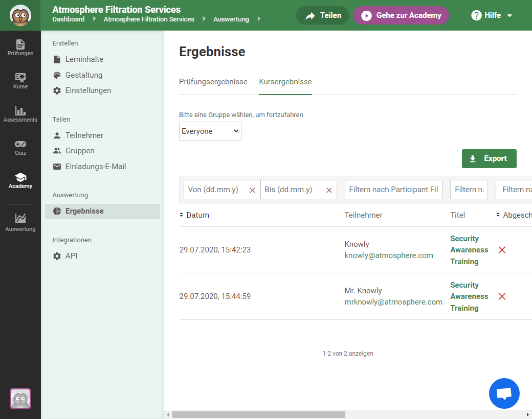Click the user avatar at the sidebar bottom

(20, 399)
